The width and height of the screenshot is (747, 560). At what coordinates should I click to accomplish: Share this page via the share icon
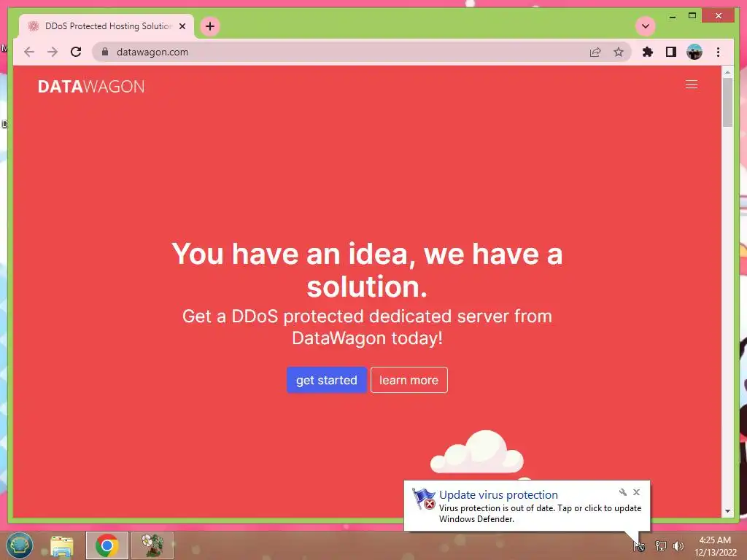pyautogui.click(x=595, y=52)
